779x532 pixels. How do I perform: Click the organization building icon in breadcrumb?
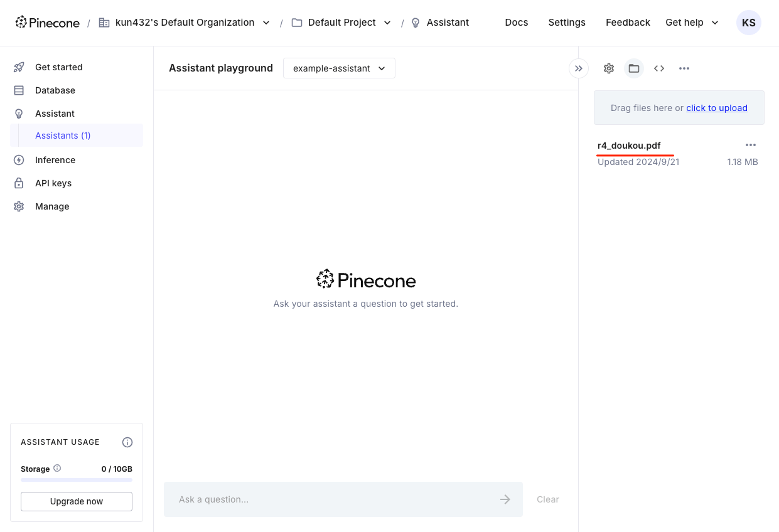[x=104, y=23]
